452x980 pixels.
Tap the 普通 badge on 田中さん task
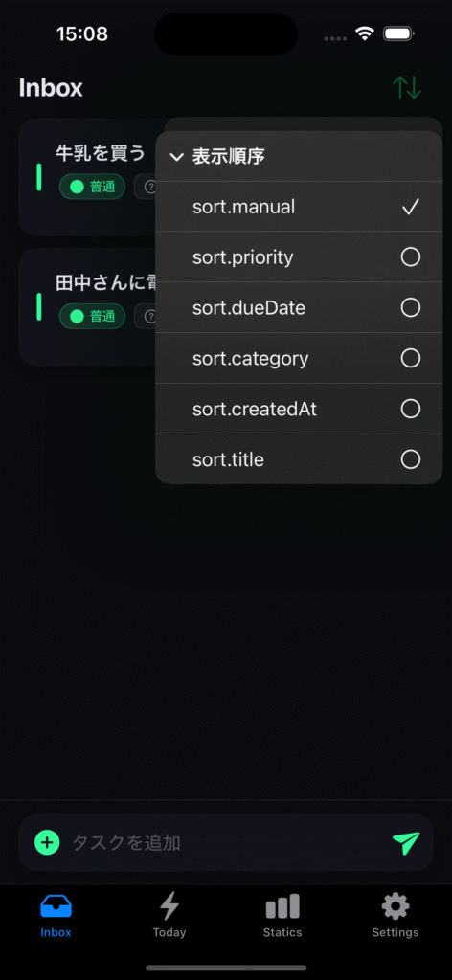pos(92,316)
